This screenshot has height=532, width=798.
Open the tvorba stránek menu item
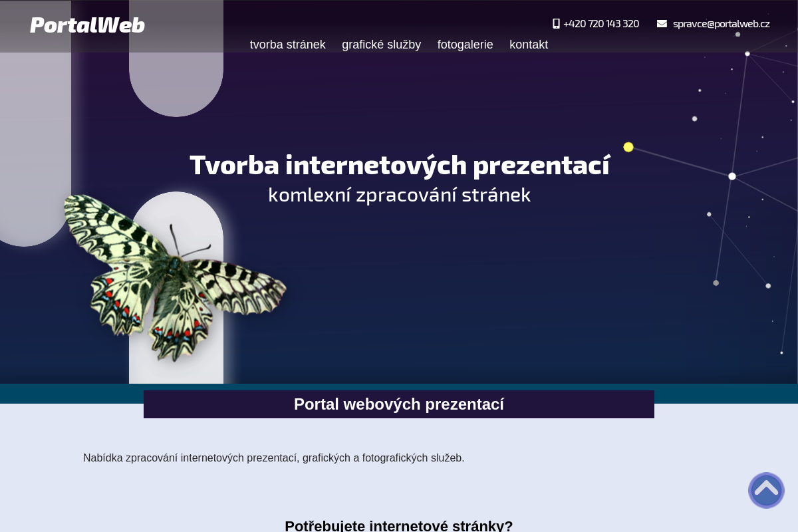coord(287,45)
